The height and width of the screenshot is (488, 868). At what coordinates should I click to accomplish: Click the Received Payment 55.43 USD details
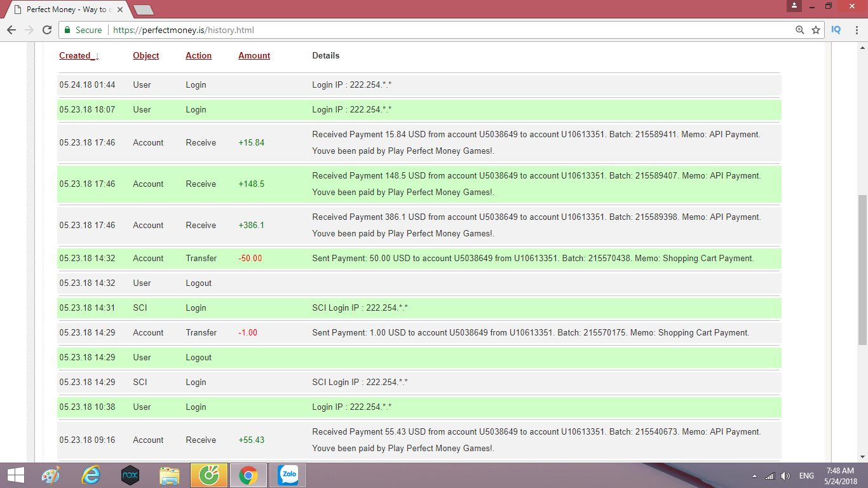(536, 440)
